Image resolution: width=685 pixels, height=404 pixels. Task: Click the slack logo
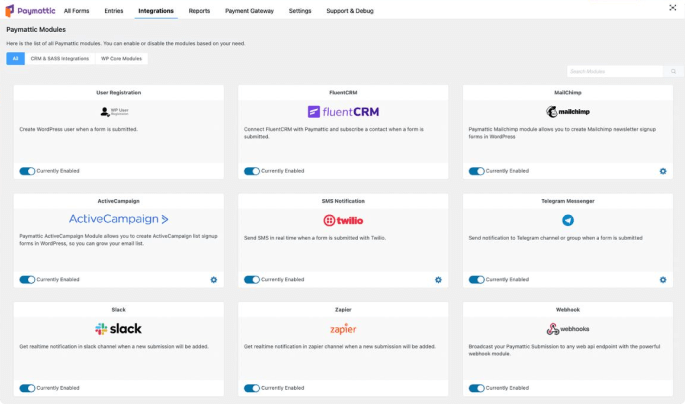coord(118,329)
